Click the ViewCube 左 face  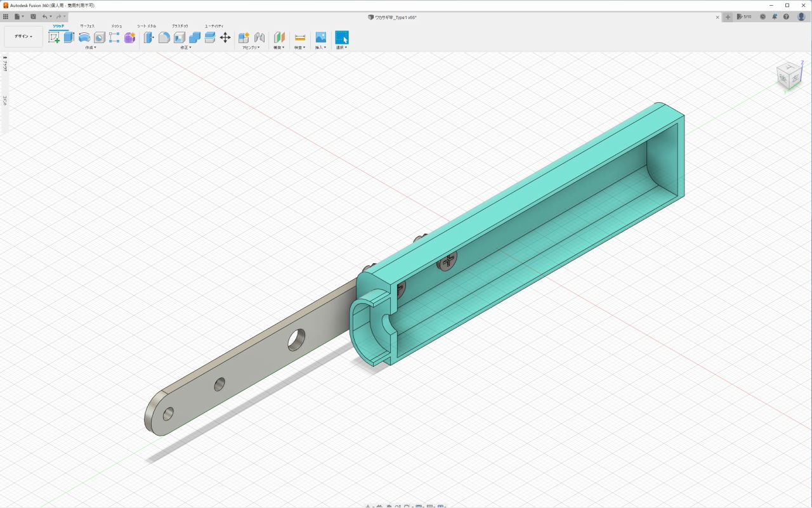pyautogui.click(x=795, y=79)
